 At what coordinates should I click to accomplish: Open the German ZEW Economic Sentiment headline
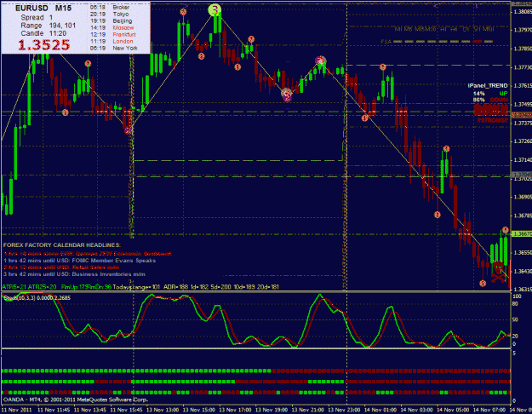click(x=88, y=254)
